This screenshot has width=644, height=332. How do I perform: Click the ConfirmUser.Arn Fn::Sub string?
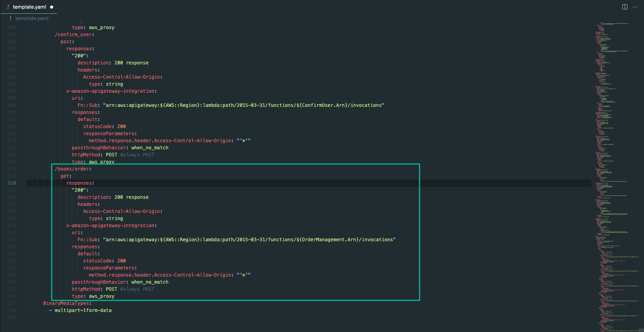click(244, 105)
